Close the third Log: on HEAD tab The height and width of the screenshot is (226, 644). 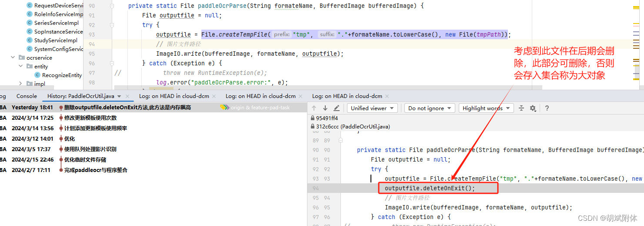(x=387, y=96)
